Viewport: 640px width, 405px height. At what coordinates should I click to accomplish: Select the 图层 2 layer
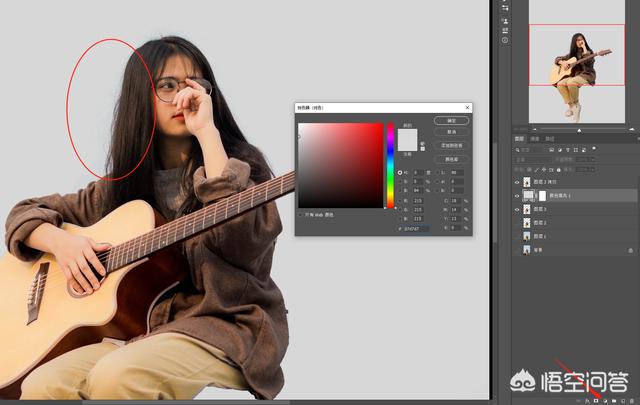(x=574, y=223)
